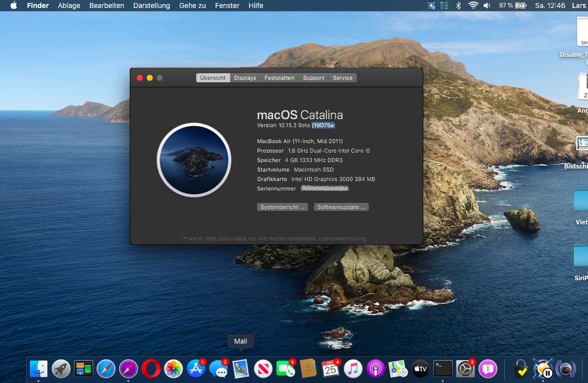Select the Übersicht tab

click(x=213, y=78)
